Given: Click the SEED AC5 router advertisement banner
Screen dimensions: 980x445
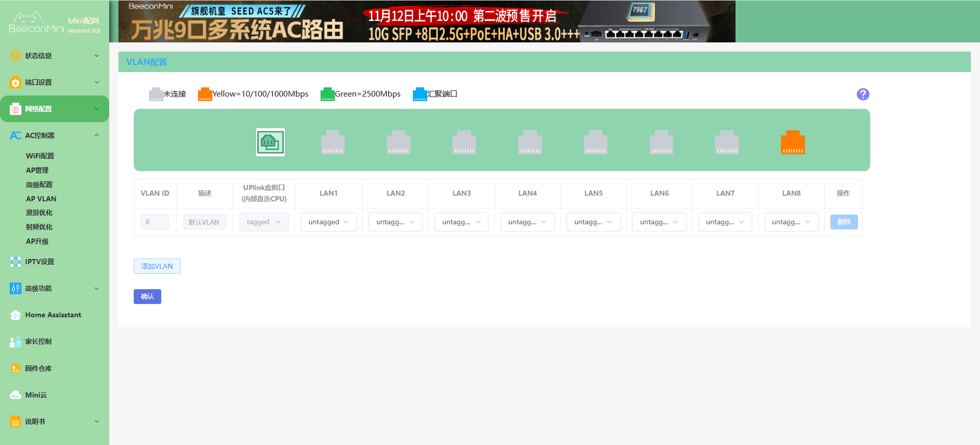Looking at the screenshot, I should (426, 21).
